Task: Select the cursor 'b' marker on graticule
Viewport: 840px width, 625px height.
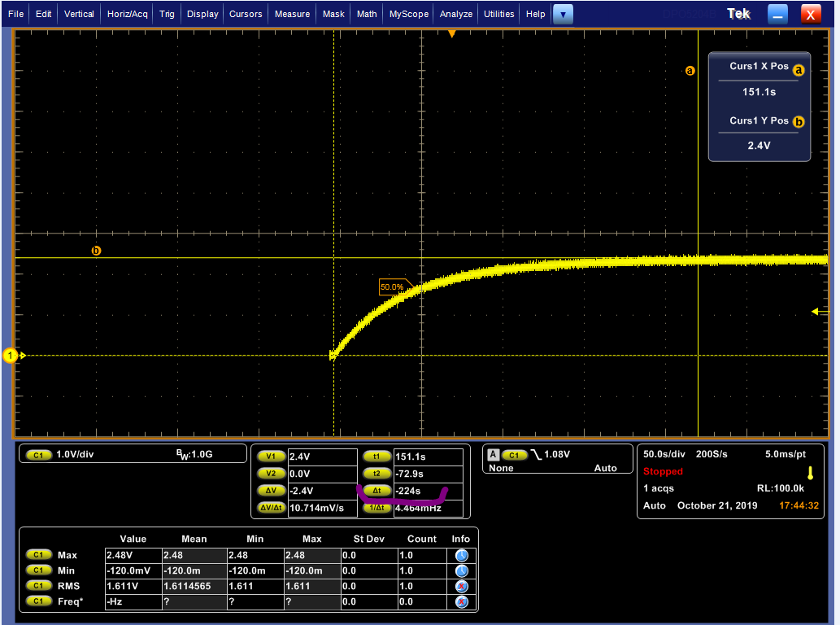Action: coord(96,251)
